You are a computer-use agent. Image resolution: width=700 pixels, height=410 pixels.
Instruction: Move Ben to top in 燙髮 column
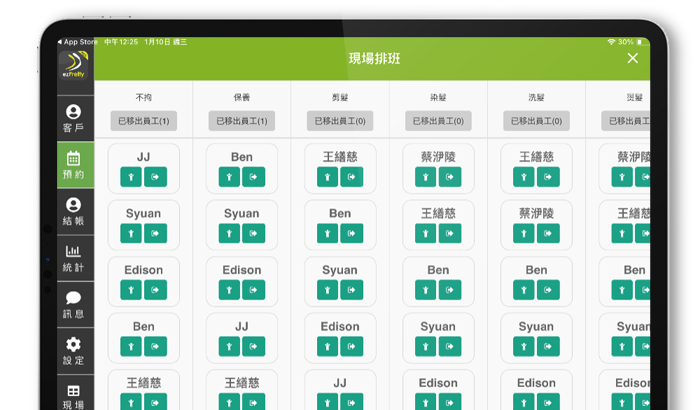[x=622, y=290]
